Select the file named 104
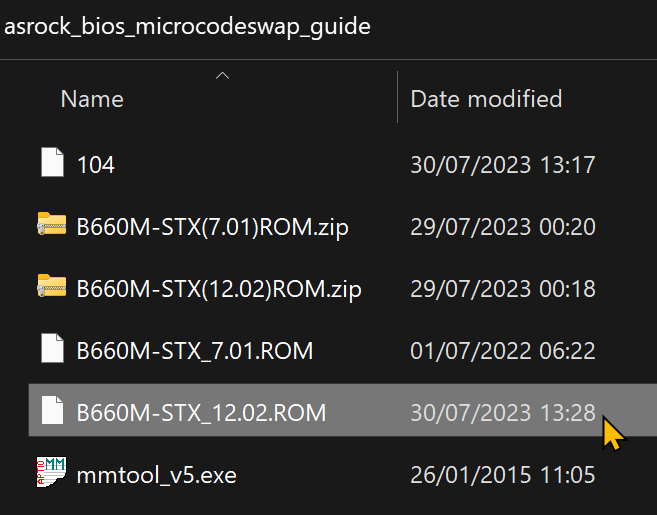 tap(96, 164)
